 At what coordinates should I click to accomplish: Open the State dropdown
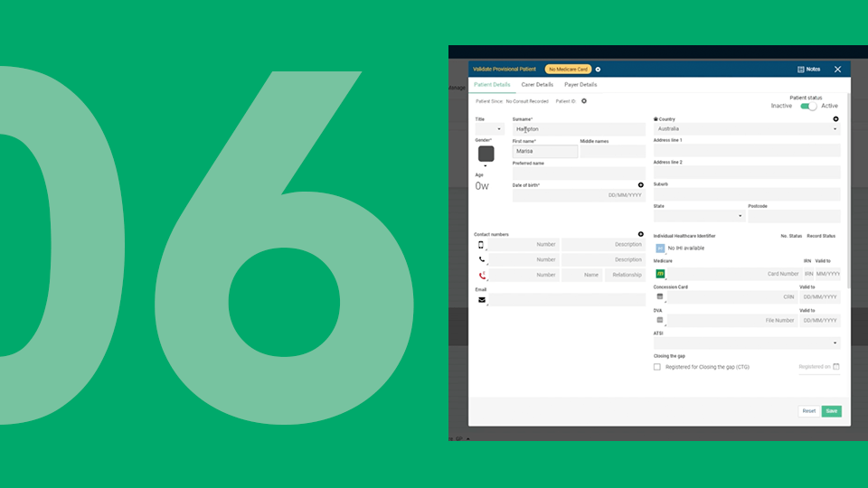(699, 216)
